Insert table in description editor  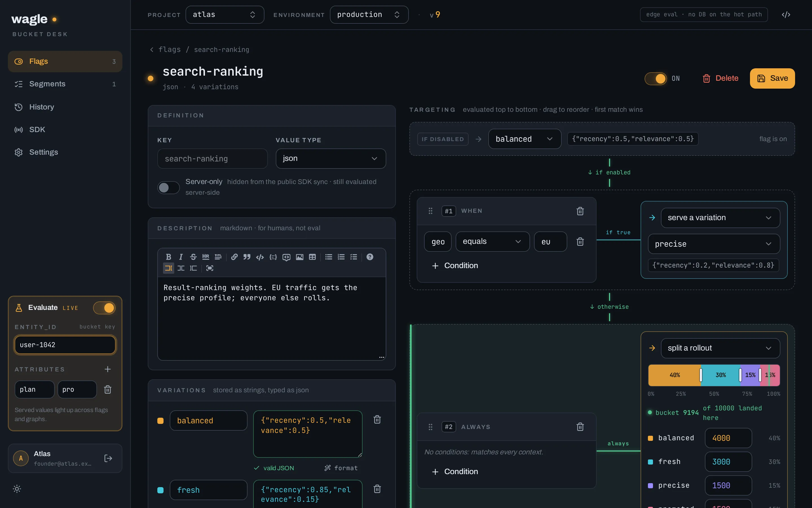tap(312, 257)
